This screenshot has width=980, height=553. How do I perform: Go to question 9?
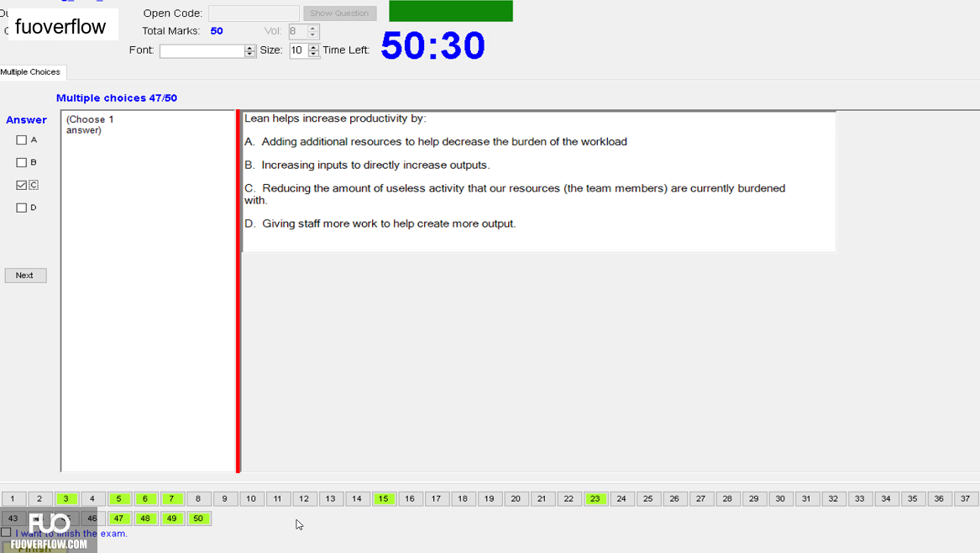coord(225,498)
